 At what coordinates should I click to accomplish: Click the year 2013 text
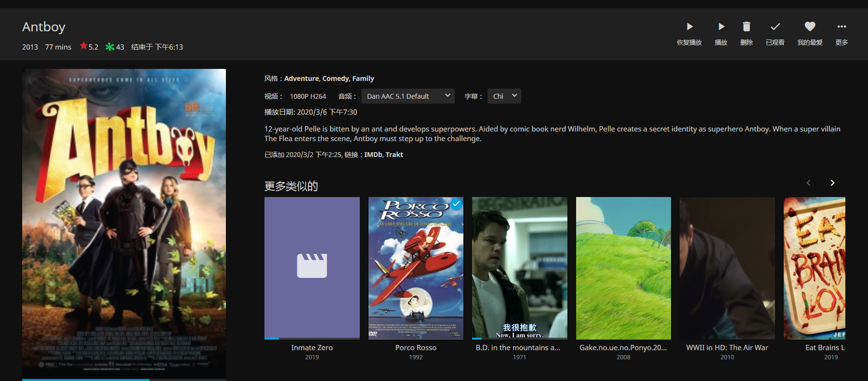click(30, 47)
